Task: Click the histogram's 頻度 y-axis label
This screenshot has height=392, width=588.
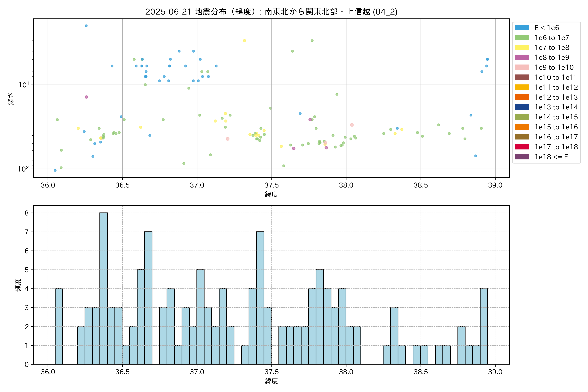Action: coord(18,285)
